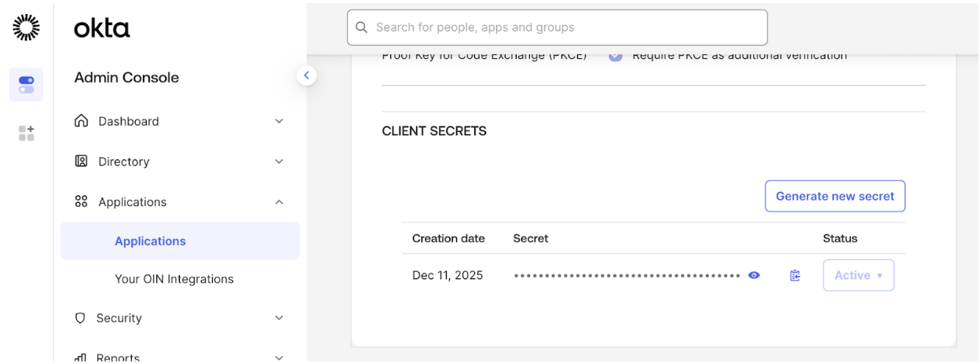980x364 pixels.
Task: Select Applications submenu item
Action: click(x=150, y=241)
